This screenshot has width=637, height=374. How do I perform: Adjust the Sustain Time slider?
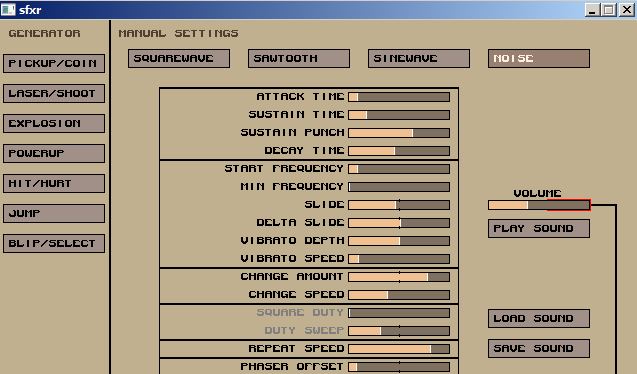[x=399, y=115]
